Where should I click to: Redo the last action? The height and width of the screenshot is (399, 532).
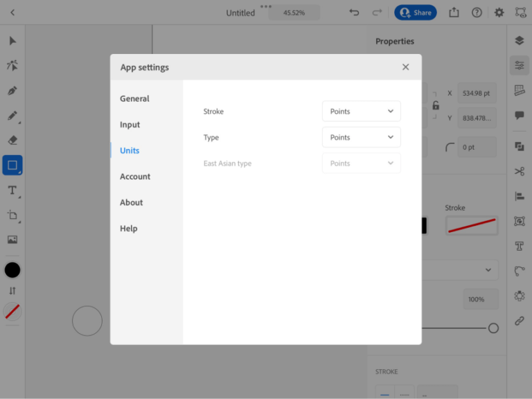(377, 12)
